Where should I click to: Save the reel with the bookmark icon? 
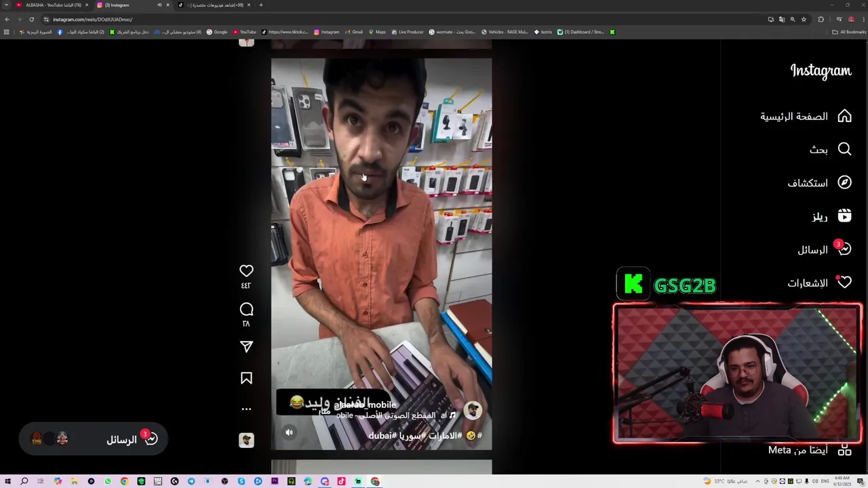tap(246, 378)
